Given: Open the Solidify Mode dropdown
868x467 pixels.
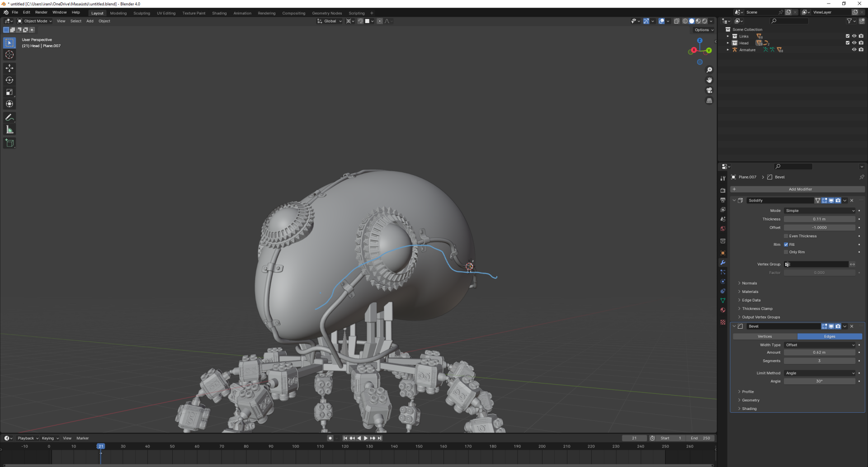Looking at the screenshot, I should 820,211.
